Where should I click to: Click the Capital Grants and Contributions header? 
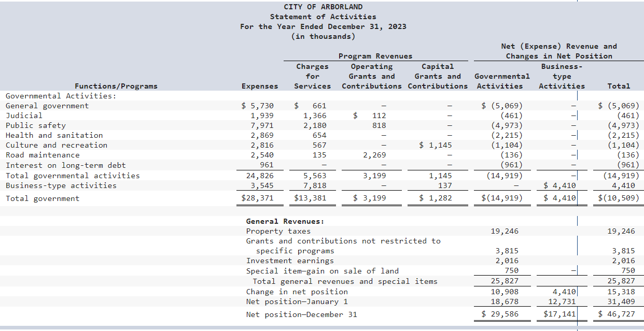(x=437, y=76)
